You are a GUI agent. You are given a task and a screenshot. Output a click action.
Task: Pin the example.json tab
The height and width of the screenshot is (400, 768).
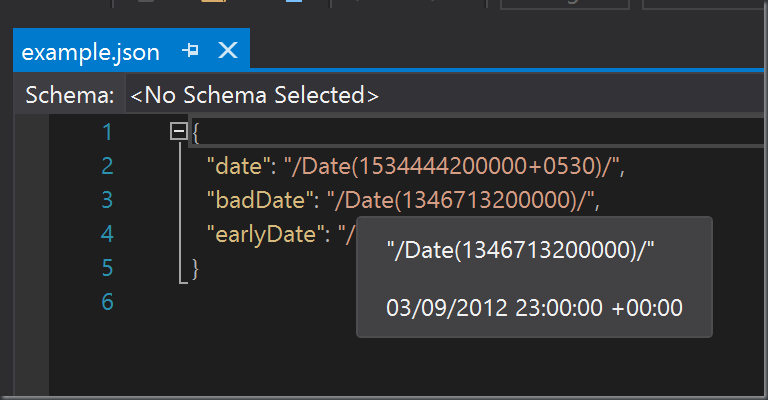click(x=191, y=50)
